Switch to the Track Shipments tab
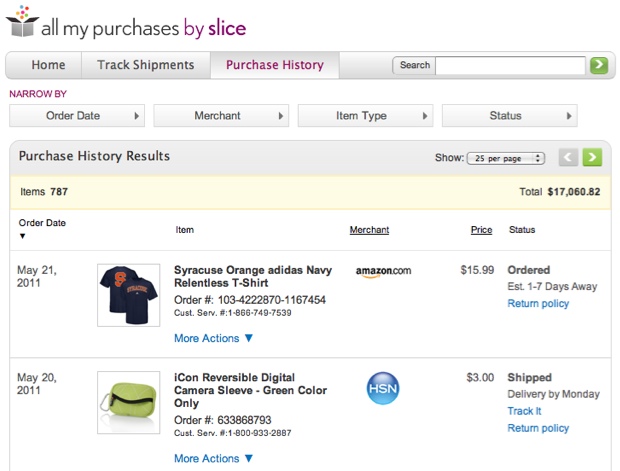The height and width of the screenshot is (471, 620). (x=146, y=65)
